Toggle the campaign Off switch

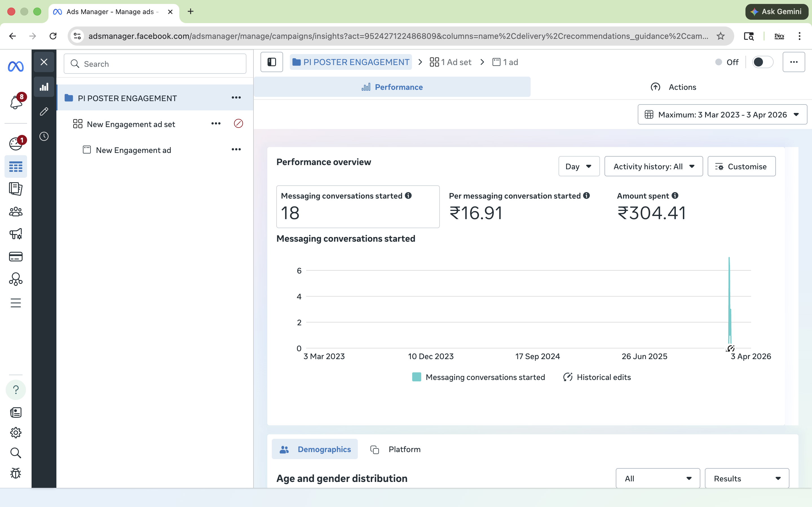pos(762,62)
